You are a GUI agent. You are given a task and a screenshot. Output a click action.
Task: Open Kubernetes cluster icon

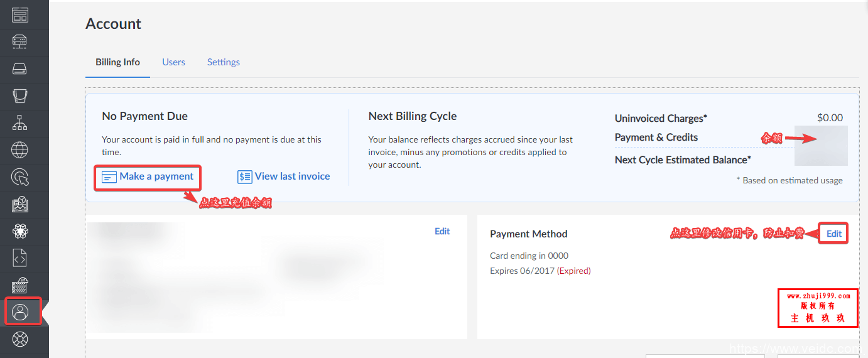[x=20, y=231]
